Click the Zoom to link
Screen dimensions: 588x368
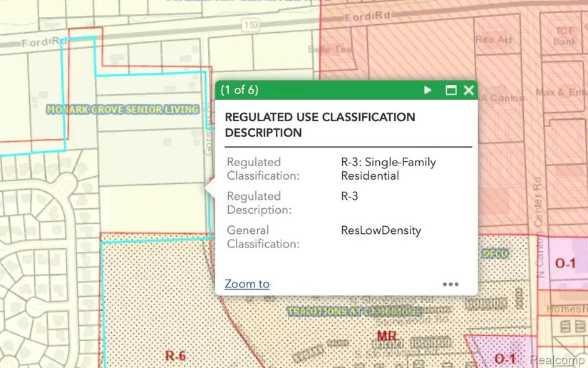point(247,284)
